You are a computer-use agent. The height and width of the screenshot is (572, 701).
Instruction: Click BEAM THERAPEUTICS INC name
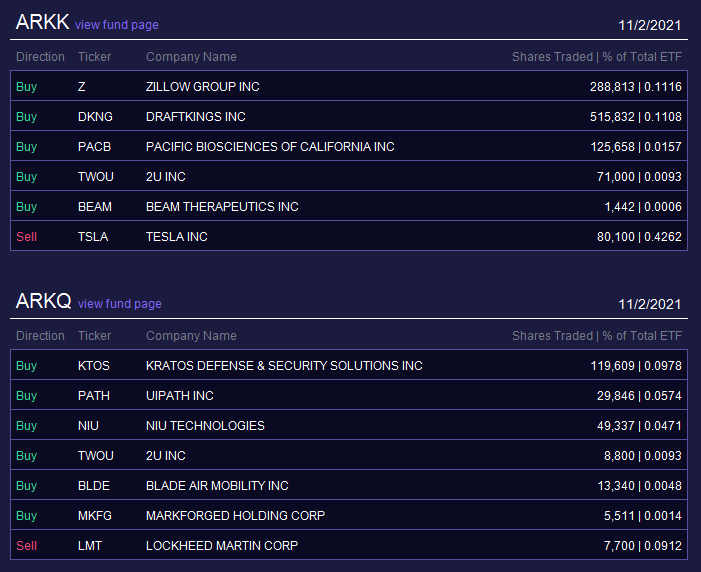click(x=222, y=207)
